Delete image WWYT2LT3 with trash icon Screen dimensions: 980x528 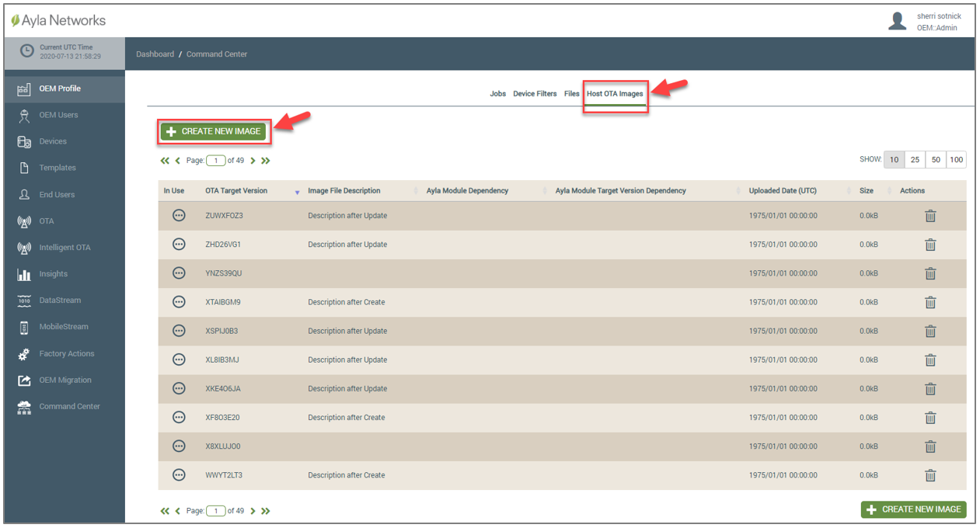click(930, 475)
